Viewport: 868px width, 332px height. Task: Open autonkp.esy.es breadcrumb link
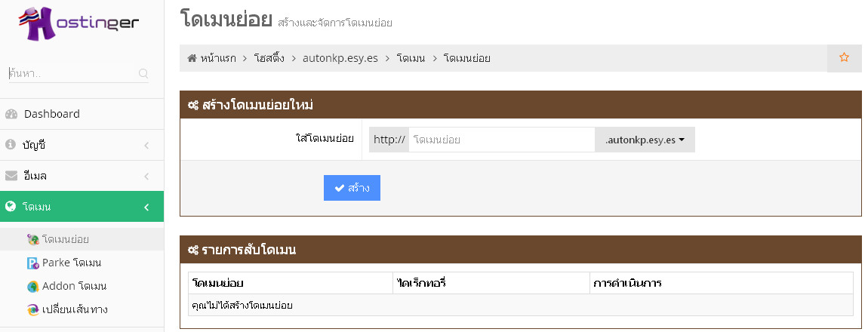340,58
